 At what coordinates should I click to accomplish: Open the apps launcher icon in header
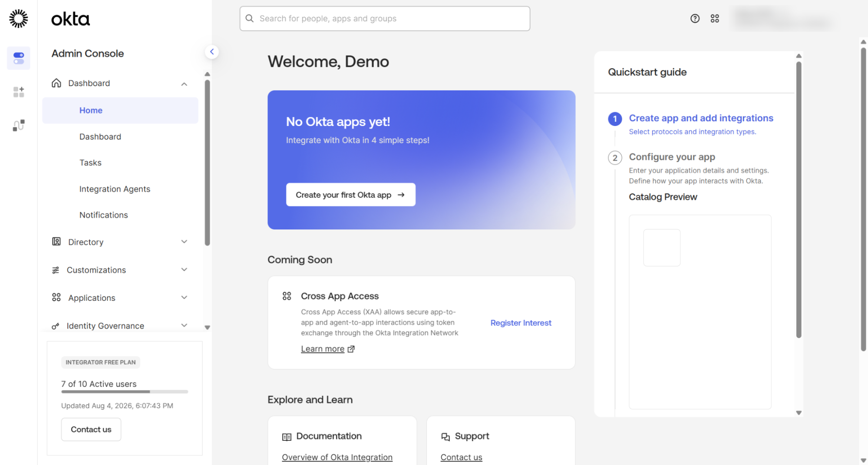click(715, 18)
